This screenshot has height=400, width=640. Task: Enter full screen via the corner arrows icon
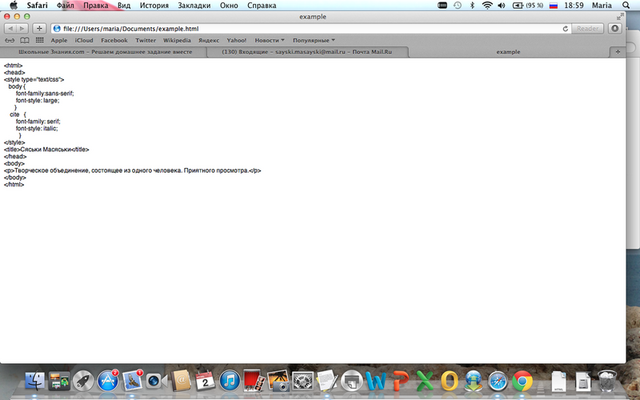point(620,16)
